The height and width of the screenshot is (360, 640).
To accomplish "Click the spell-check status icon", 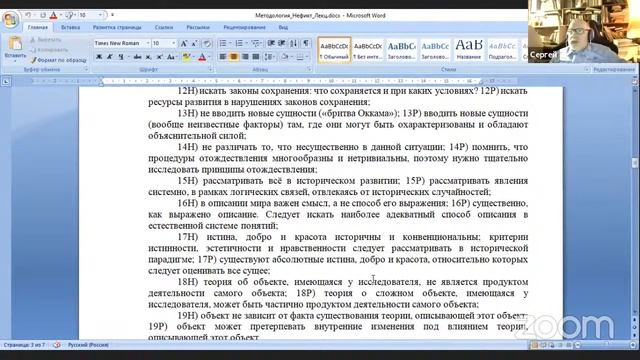I will (57, 345).
